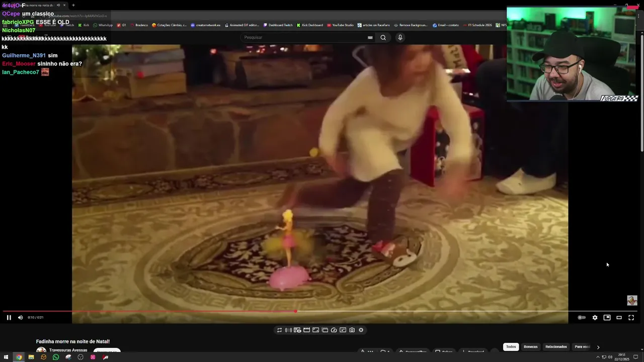Open the Email – contato bookmark
Screen dimensions: 644x362
click(x=446, y=25)
